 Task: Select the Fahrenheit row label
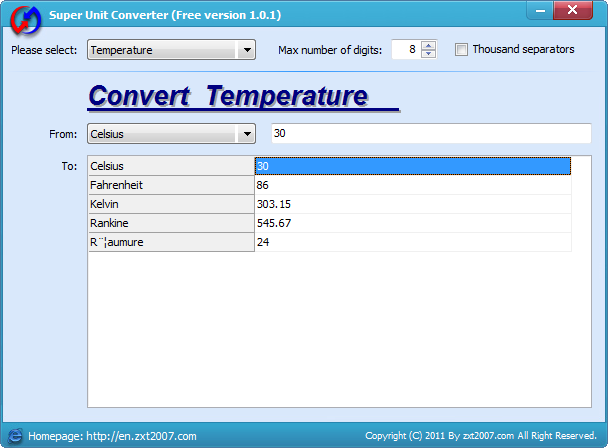point(171,185)
